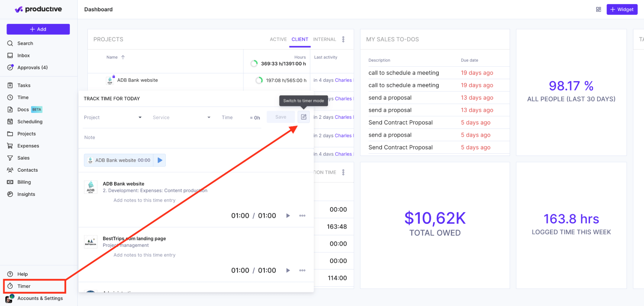Open the Projects widget three-dot menu
Image resolution: width=644 pixels, height=306 pixels.
(x=343, y=39)
